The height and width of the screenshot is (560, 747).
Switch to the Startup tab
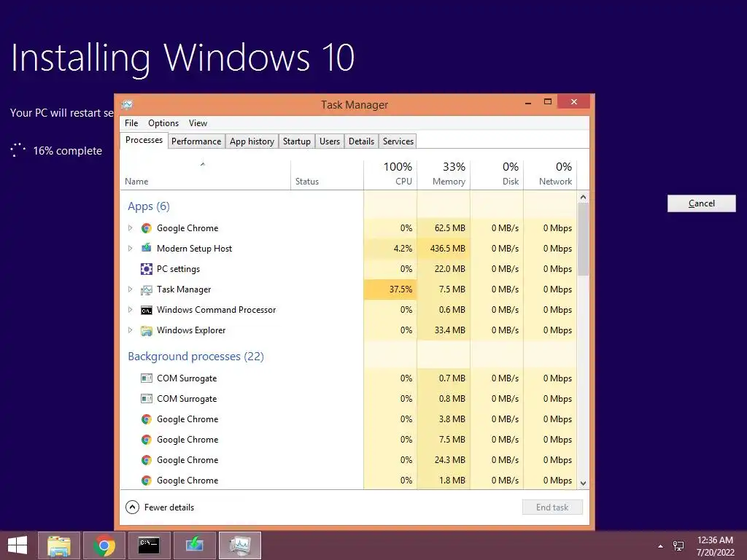pyautogui.click(x=296, y=141)
